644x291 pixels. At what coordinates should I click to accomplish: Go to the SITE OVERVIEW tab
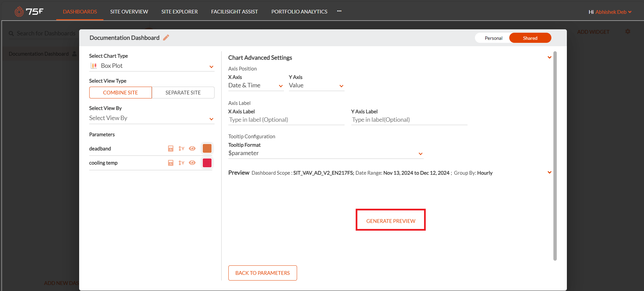click(x=129, y=11)
